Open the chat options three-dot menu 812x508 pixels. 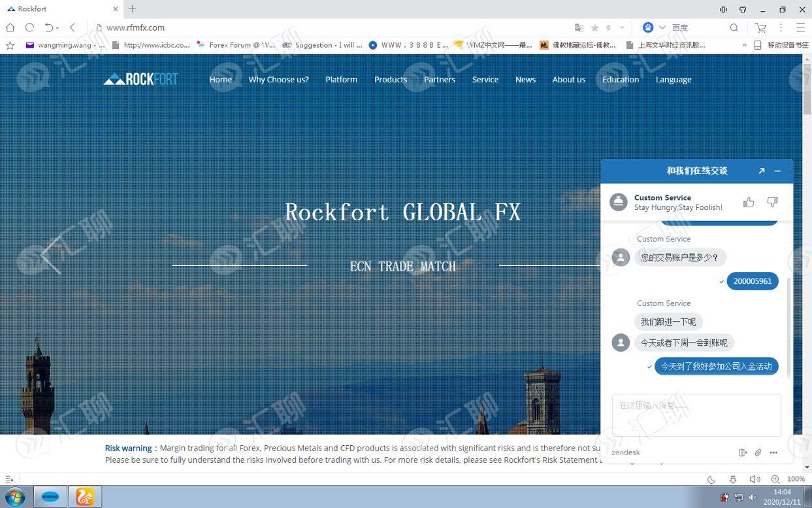[773, 452]
